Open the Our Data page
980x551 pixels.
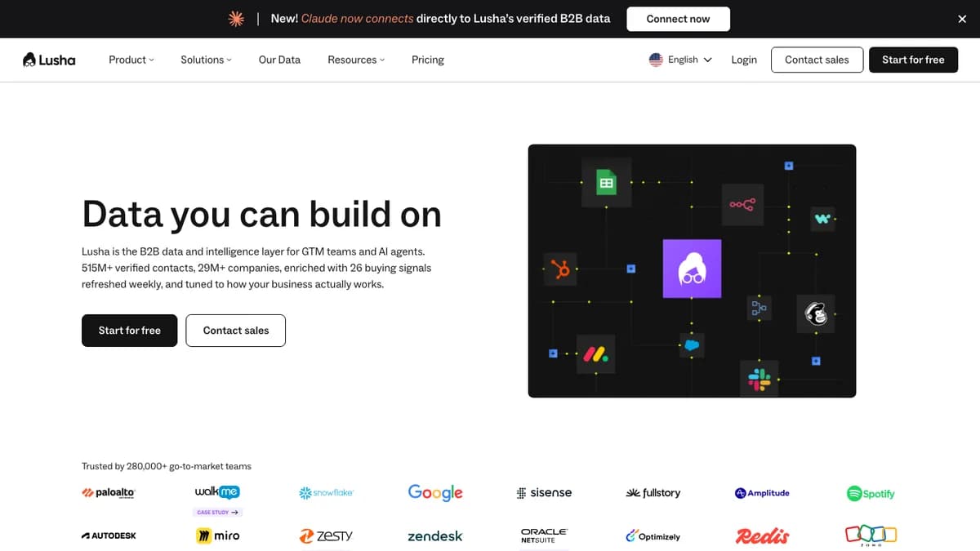(279, 60)
